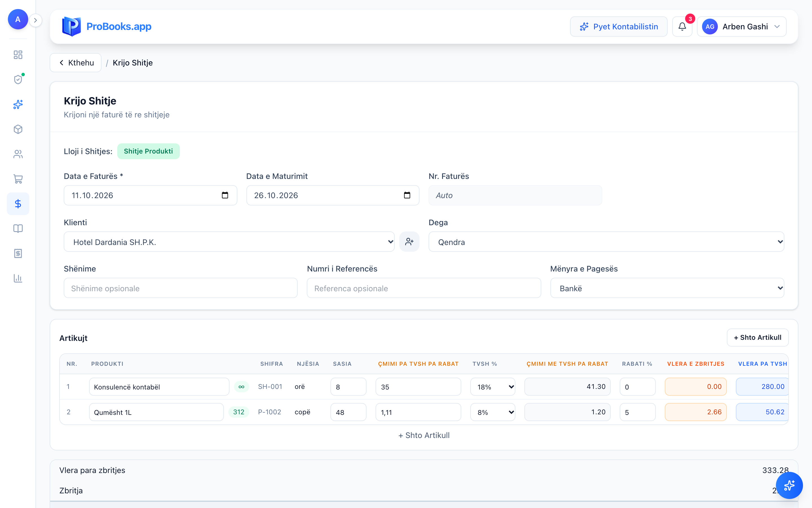The image size is (812, 508).
Task: Click the top-right + Shto Artikull button
Action: point(758,337)
